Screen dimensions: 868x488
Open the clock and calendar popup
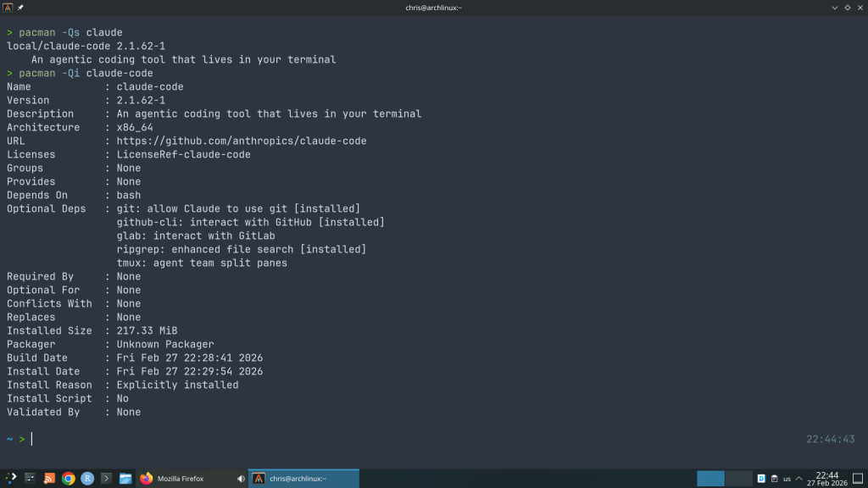click(x=827, y=479)
